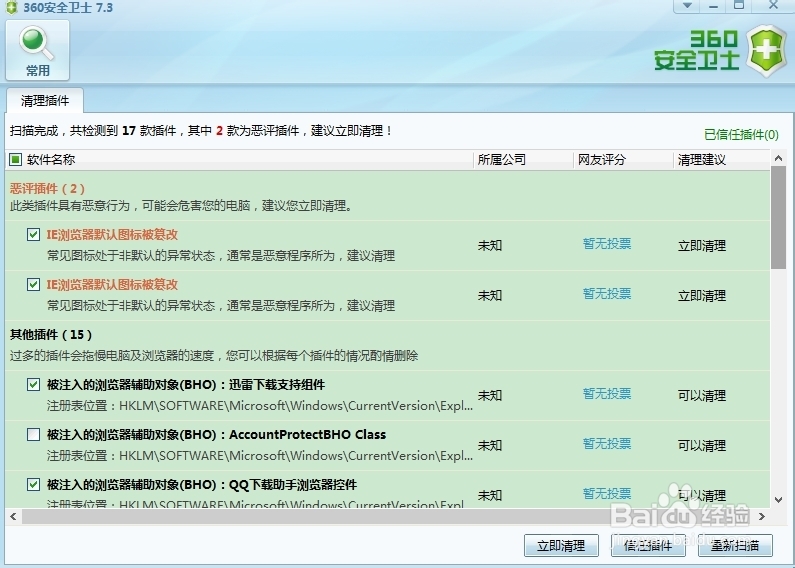Viewport: 795px width, 568px height.
Task: Uncheck the second IE浏览器默认图标被篡改 item
Action: point(33,285)
